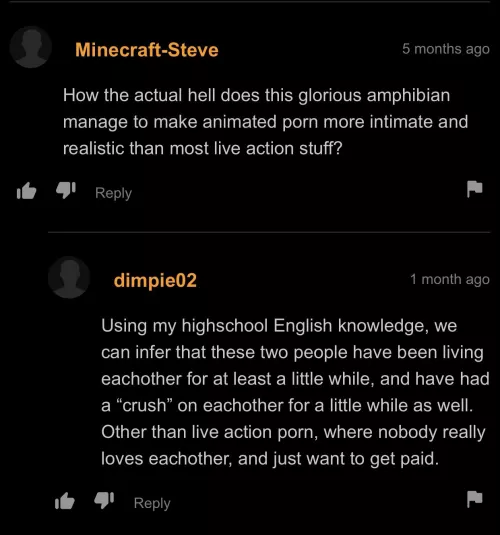Click the divider line between the two comments
The image size is (500, 535).
pos(269,232)
